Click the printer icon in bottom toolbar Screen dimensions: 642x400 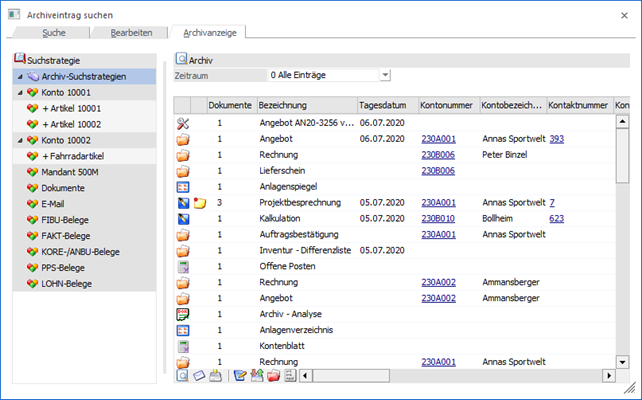point(215,376)
